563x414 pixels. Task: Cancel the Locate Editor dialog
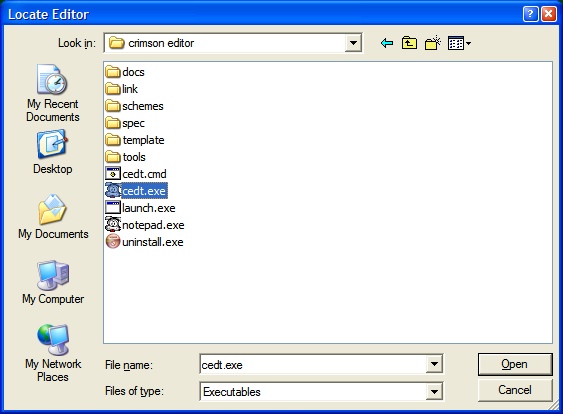(x=515, y=390)
